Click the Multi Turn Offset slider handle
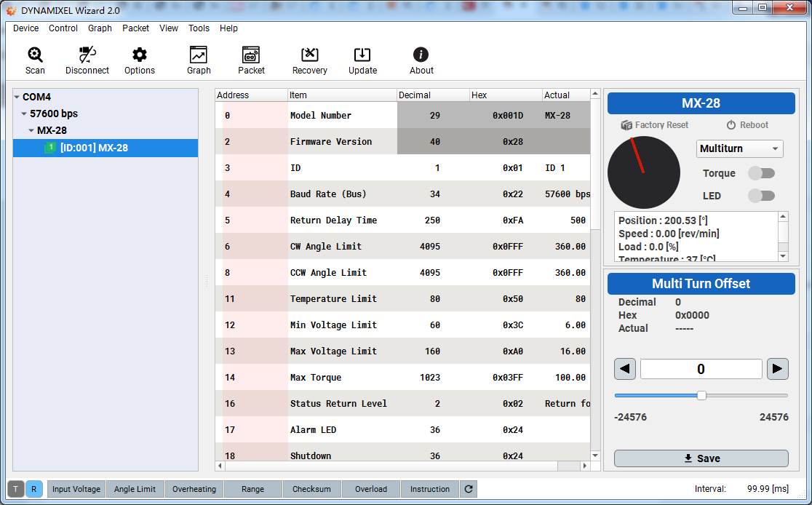Screen dimensions: 812x505 coord(701,395)
